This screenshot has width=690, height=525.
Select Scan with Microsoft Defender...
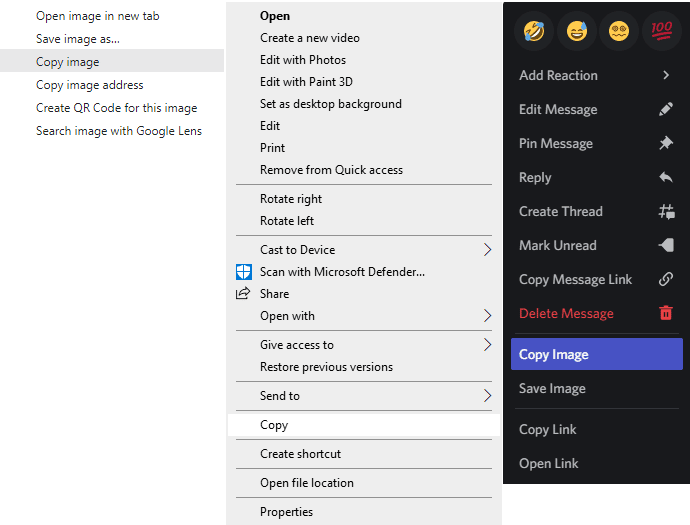coord(342,272)
